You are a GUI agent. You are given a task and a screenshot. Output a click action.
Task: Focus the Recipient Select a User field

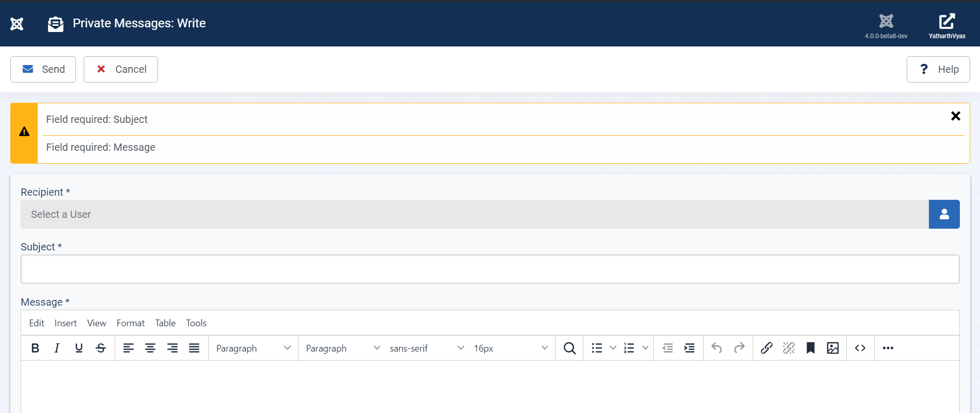click(x=475, y=214)
